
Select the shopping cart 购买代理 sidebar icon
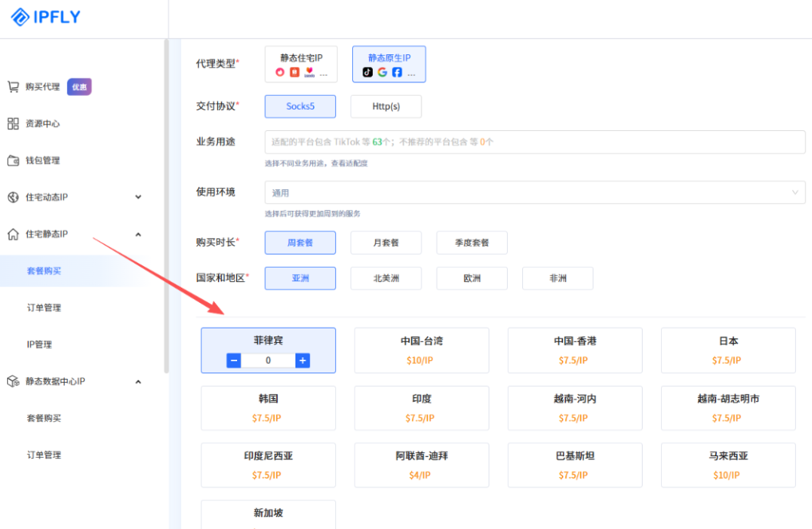[13, 86]
